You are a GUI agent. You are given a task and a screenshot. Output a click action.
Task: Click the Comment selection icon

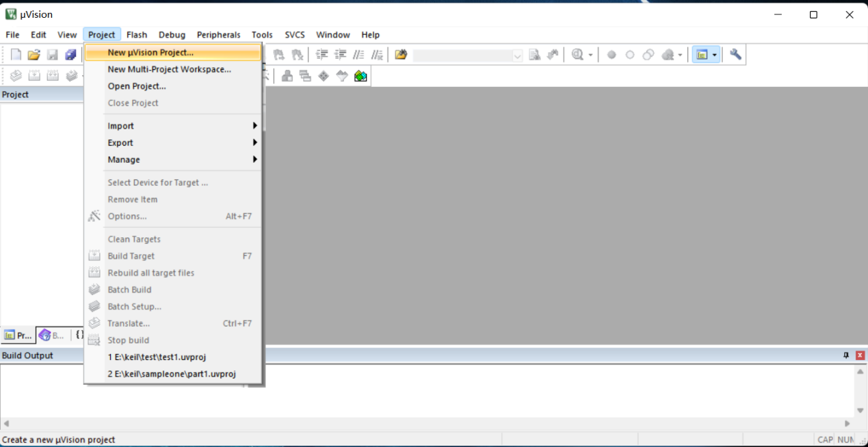(x=358, y=55)
